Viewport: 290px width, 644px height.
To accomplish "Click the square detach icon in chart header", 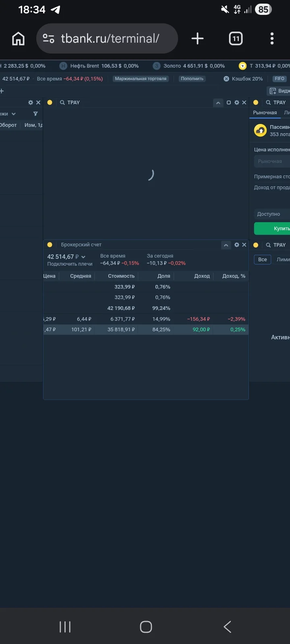I will [x=229, y=103].
